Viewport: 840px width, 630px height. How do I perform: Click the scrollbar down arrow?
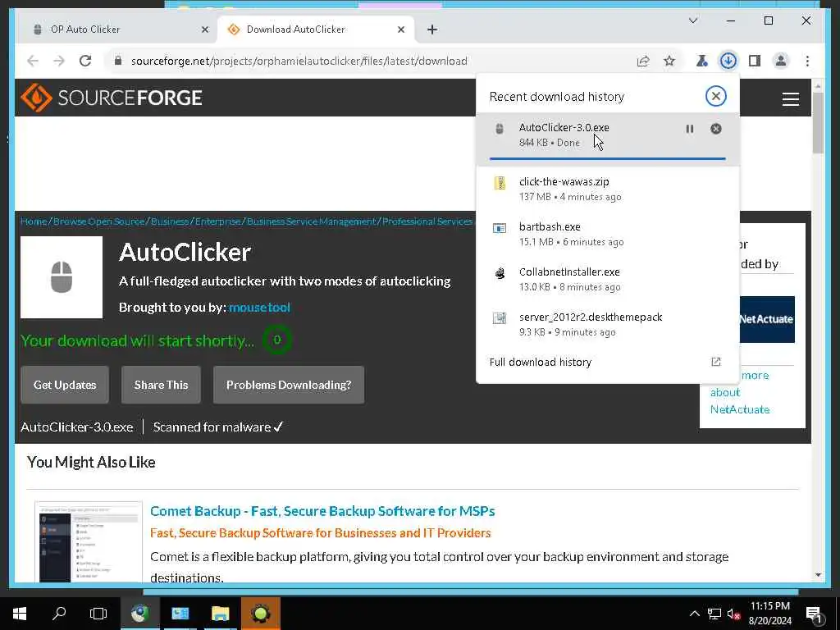(818, 575)
